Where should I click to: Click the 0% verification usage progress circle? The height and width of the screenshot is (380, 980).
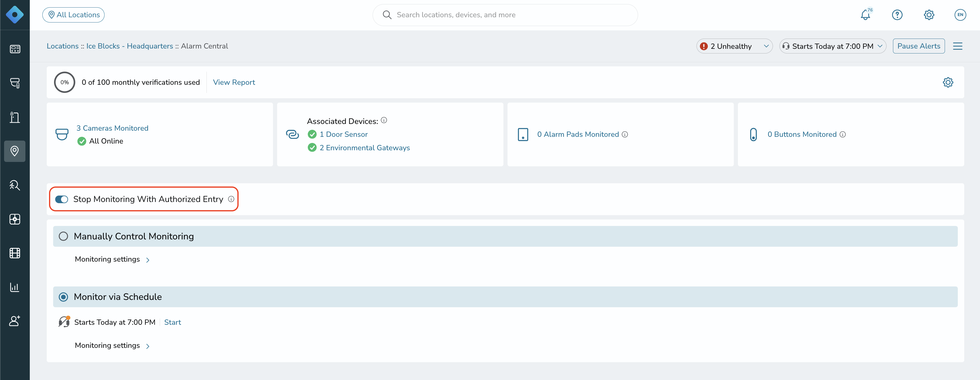[x=65, y=82]
